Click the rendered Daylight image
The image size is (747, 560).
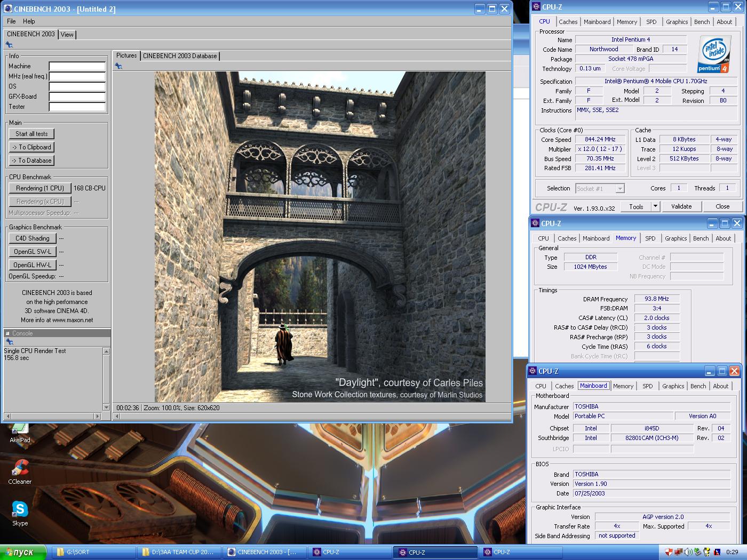pyautogui.click(x=320, y=237)
